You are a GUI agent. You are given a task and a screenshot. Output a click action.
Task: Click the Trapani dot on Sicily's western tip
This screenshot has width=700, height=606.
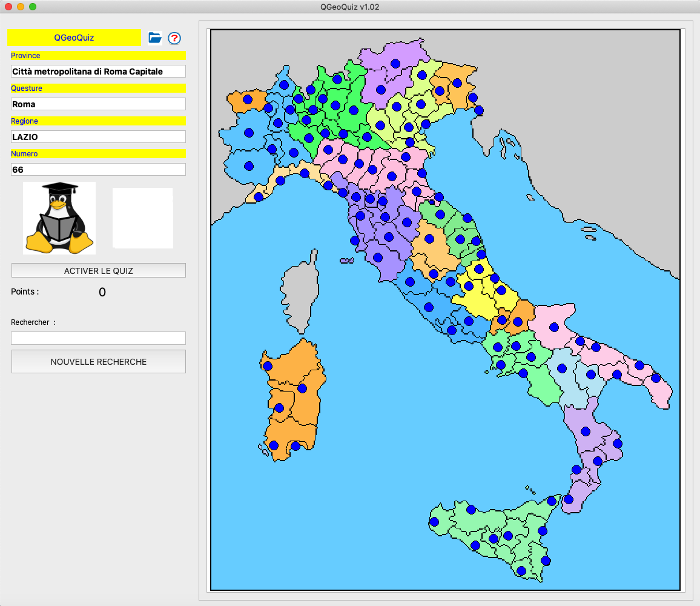tap(434, 522)
